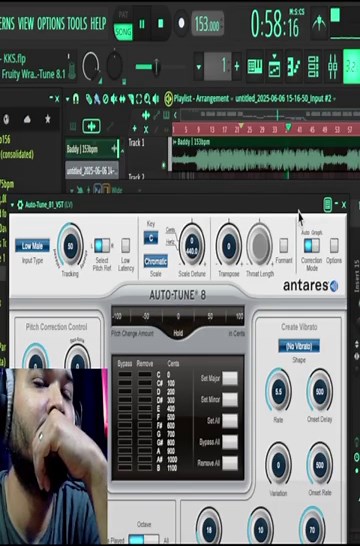Open the Key selector showing C
This screenshot has height=546, width=360.
coord(151,238)
